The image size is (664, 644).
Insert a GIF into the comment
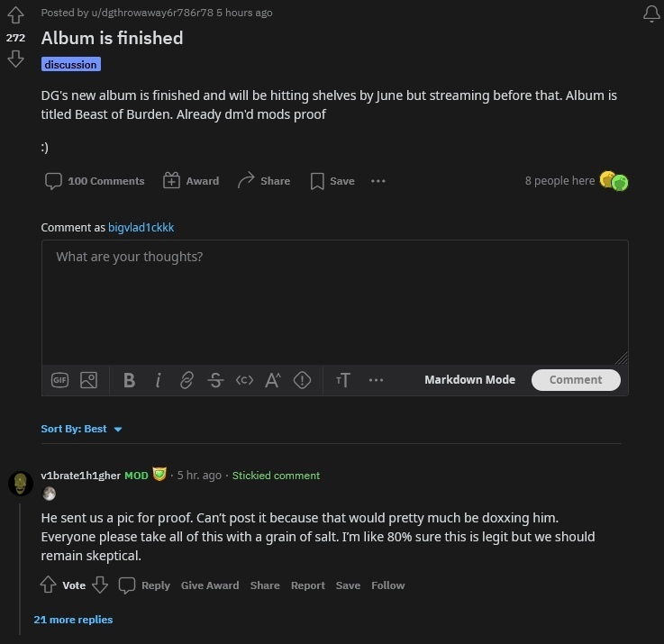[x=59, y=380]
